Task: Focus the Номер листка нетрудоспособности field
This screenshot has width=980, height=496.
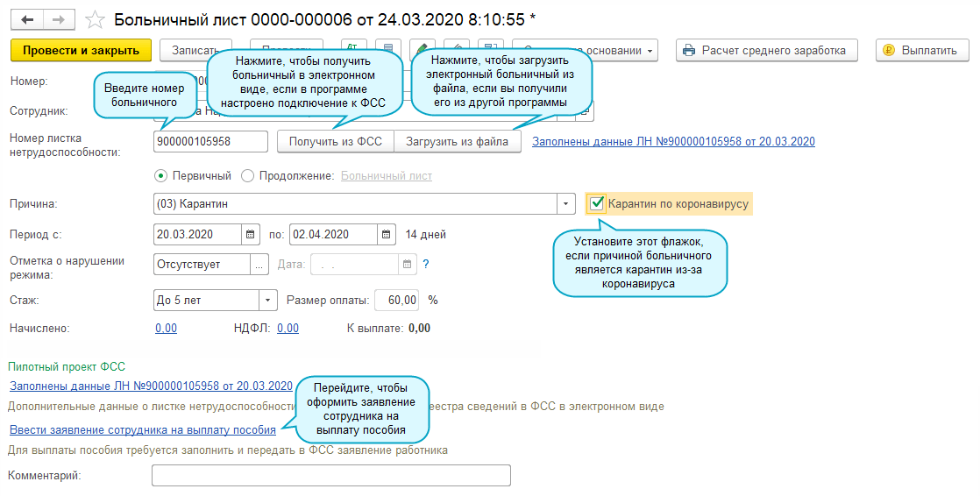Action: (x=210, y=142)
